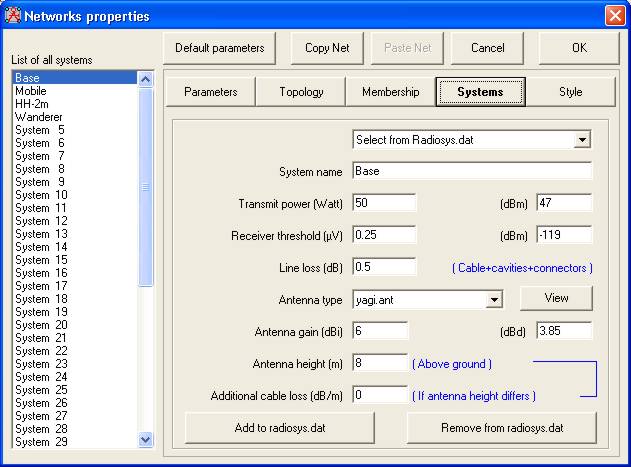631x467 pixels.
Task: Confirm with the OK button
Action: click(579, 48)
